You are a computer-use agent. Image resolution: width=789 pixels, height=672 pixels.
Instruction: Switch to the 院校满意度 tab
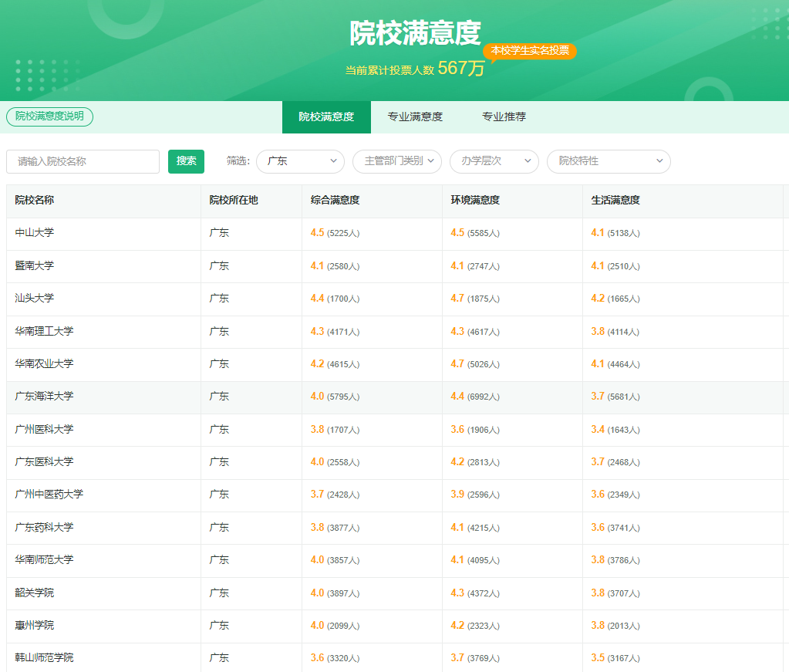pyautogui.click(x=326, y=117)
